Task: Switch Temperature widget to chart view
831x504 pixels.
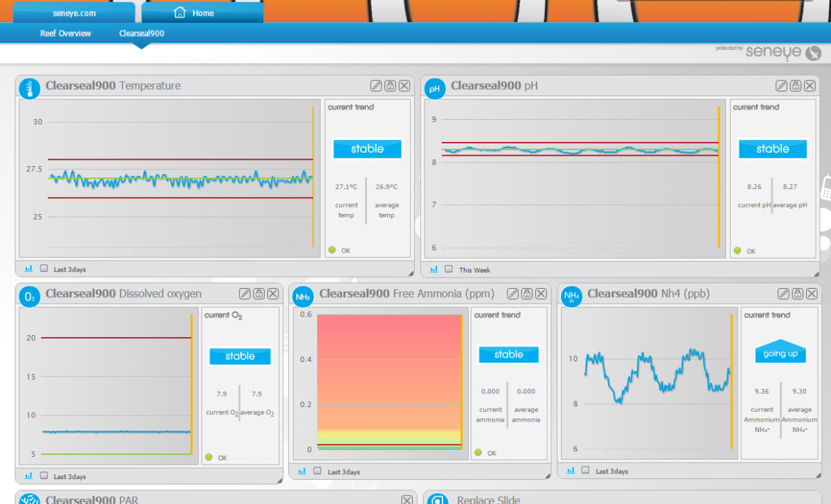Action: coord(29,269)
